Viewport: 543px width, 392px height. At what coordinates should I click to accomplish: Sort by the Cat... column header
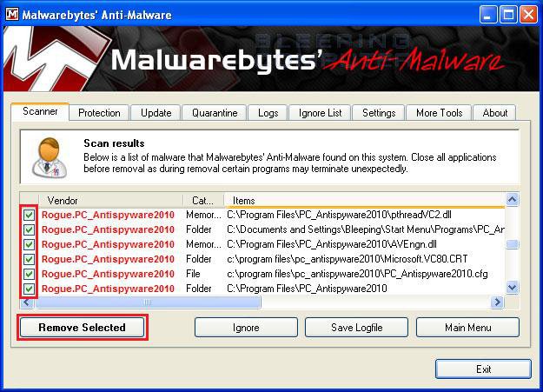203,200
